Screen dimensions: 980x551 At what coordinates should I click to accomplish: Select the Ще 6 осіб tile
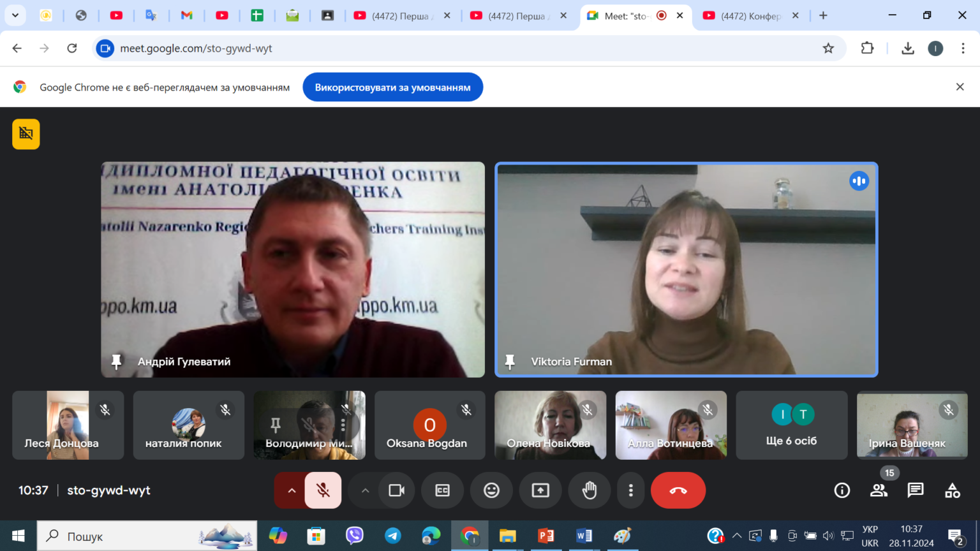click(792, 425)
